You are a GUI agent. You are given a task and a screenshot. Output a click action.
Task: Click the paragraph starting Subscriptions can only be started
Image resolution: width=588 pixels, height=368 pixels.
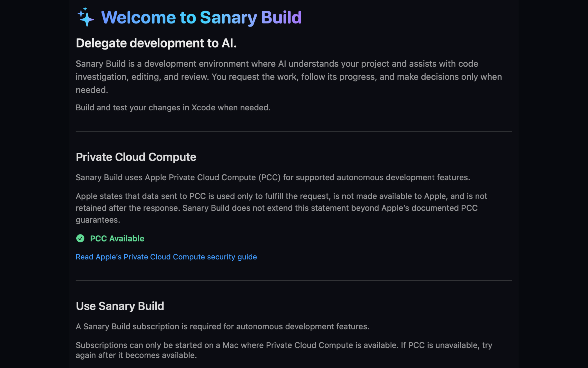(x=284, y=350)
